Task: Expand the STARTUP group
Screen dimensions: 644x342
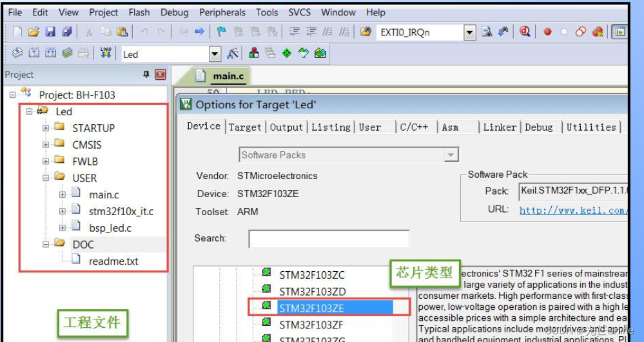Action: [x=46, y=128]
